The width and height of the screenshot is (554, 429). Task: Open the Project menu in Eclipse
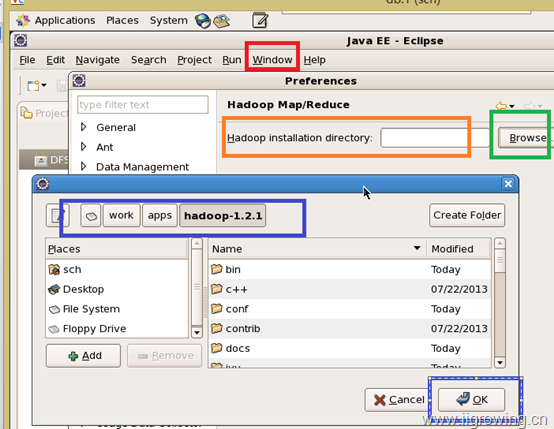194,60
